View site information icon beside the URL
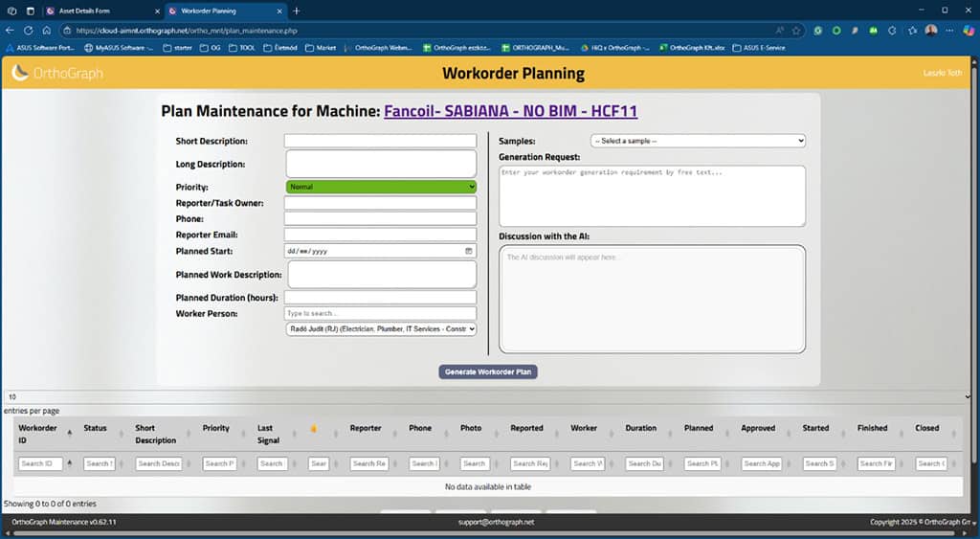This screenshot has width=980, height=539. tap(68, 30)
